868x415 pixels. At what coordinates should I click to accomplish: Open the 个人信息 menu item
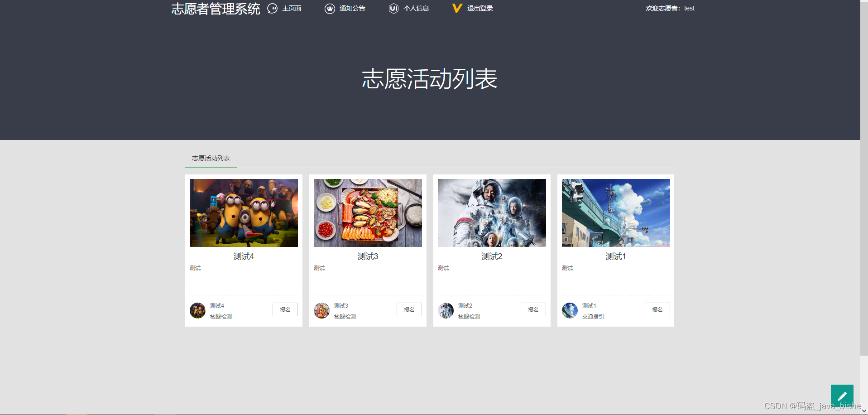click(416, 9)
